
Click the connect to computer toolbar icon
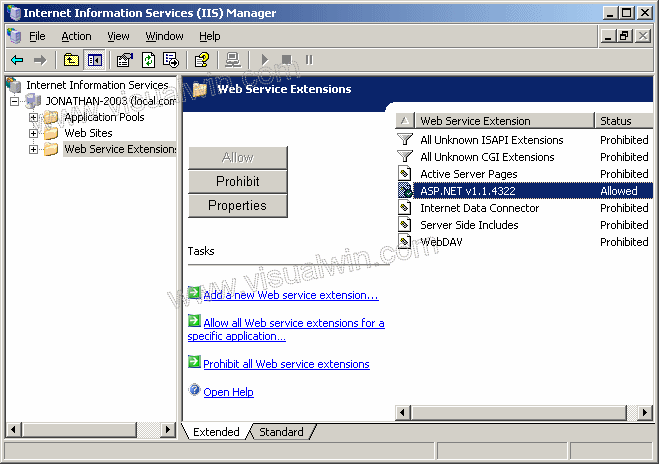click(x=233, y=60)
